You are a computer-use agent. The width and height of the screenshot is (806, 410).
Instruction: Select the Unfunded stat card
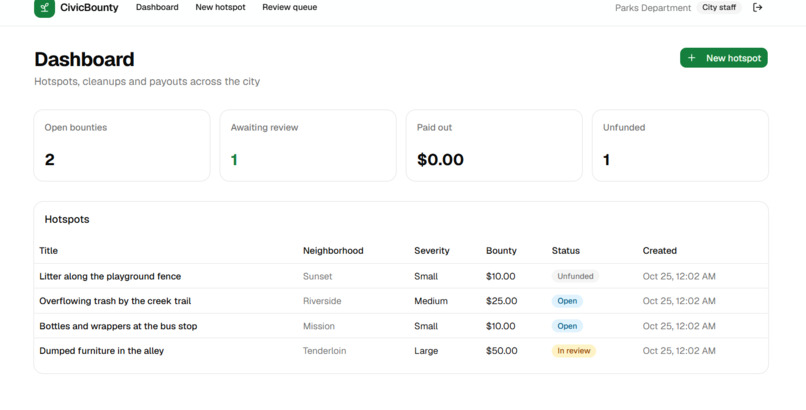point(680,145)
